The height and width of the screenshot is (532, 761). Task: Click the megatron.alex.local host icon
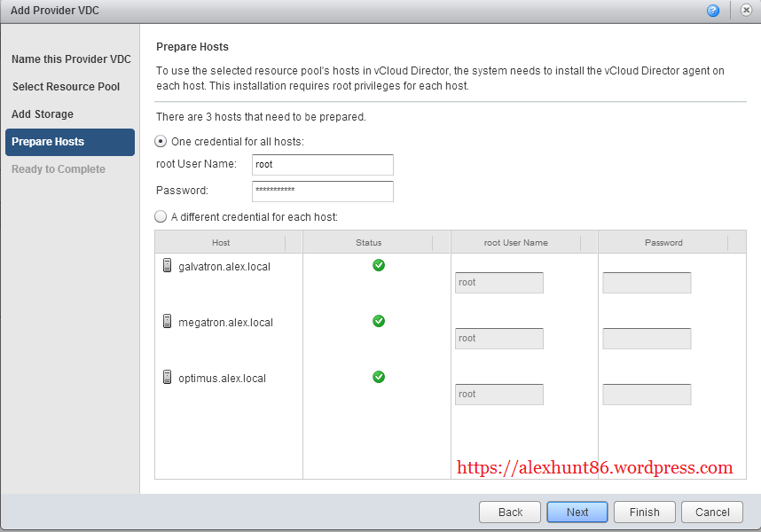click(x=167, y=321)
